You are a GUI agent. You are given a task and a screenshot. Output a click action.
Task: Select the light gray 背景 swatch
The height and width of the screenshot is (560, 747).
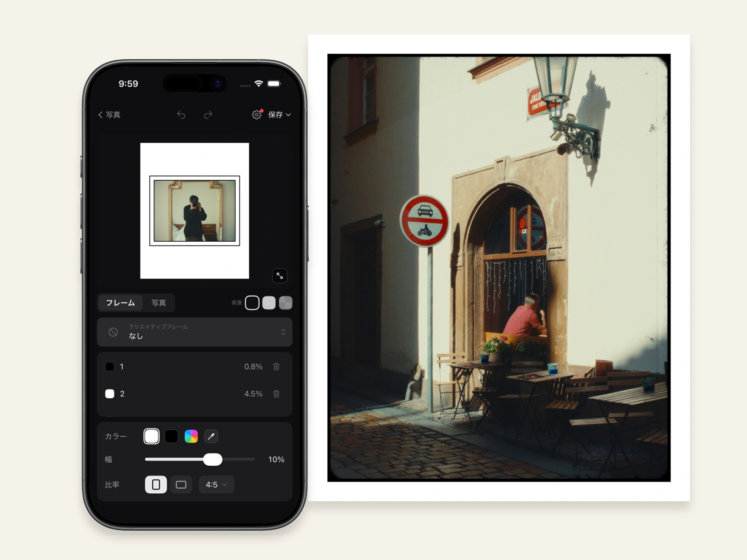269,303
